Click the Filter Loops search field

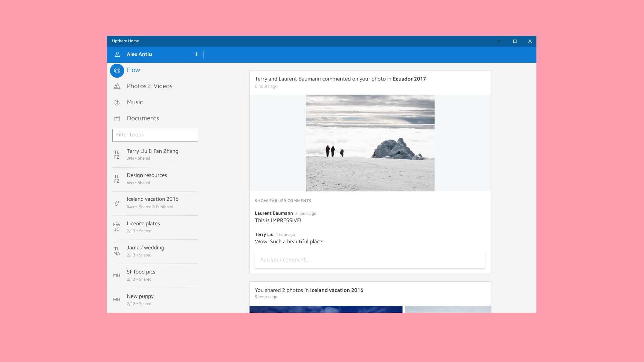tap(155, 135)
